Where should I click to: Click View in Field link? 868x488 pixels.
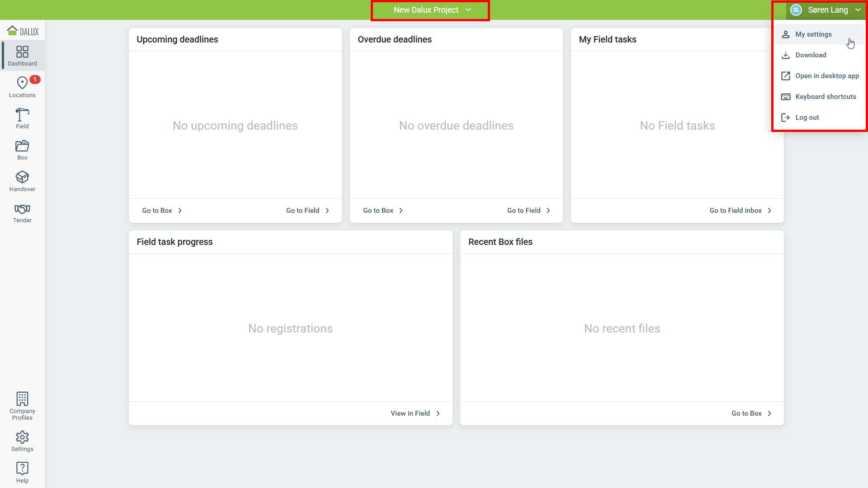(415, 413)
